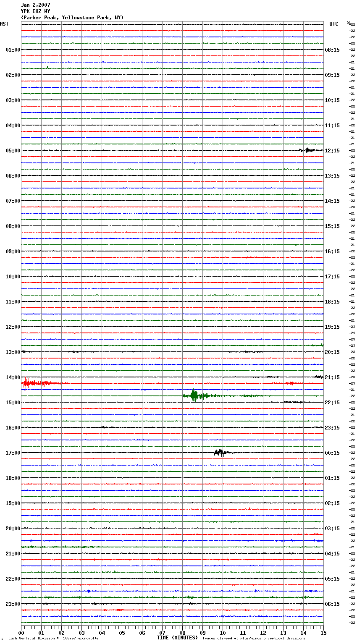Image resolution: width=357 pixels, height=644 pixels.
Task: Pick the 11:00 MST time label
Action: click(x=13, y=302)
